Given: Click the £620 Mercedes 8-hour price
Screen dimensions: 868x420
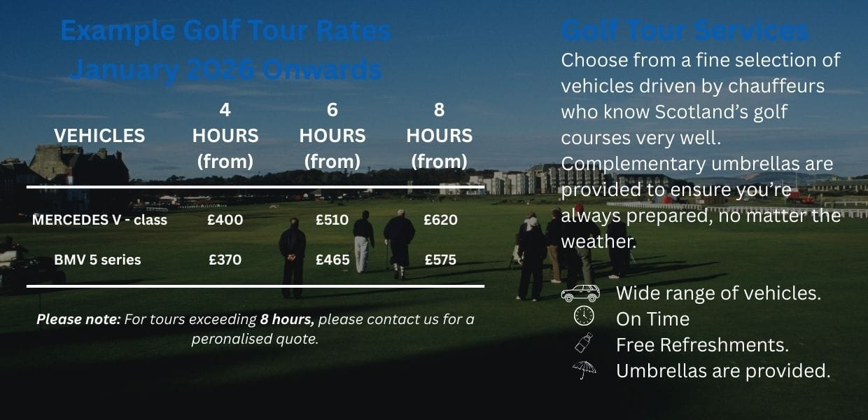Looking at the screenshot, I should (x=440, y=220).
